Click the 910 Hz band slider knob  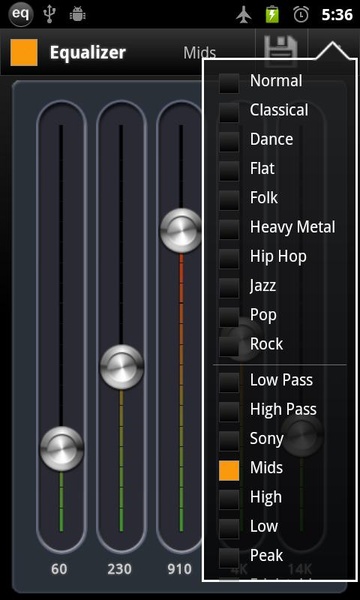pos(181,230)
